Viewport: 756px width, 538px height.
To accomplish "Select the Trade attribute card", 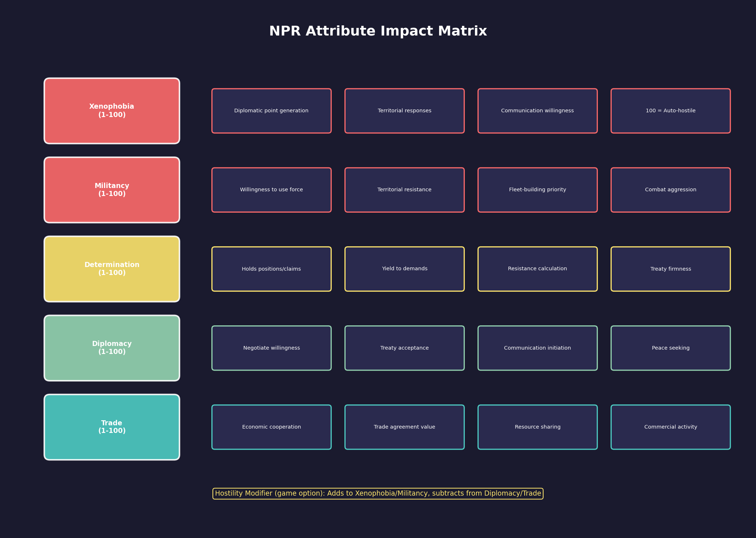I will 112,427.
